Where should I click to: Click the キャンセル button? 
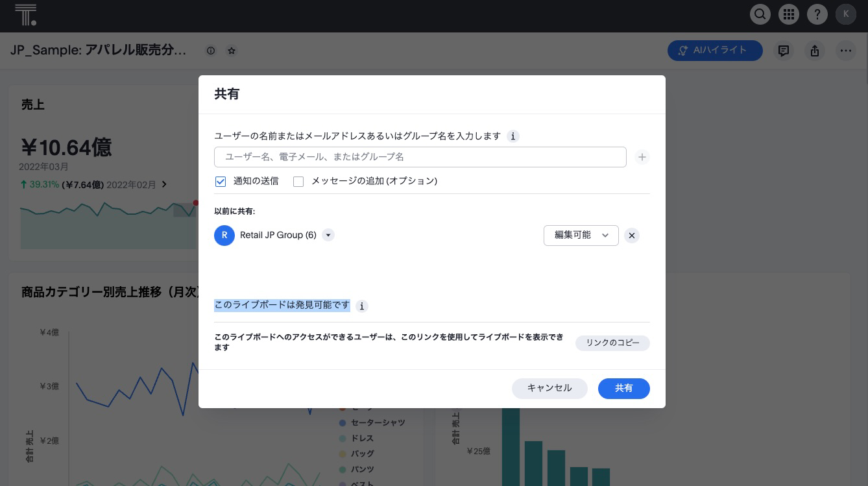(x=549, y=388)
